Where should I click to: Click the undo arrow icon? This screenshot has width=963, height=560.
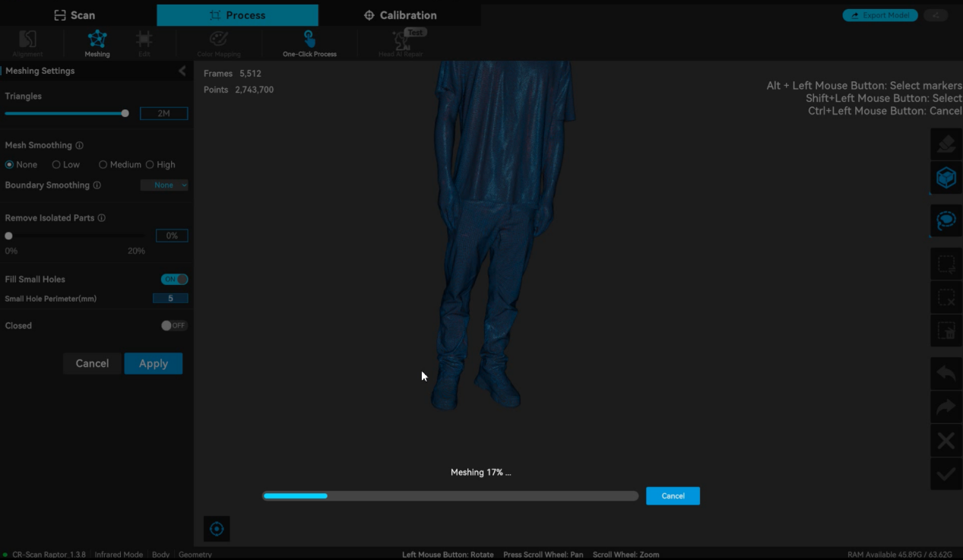[x=946, y=373]
